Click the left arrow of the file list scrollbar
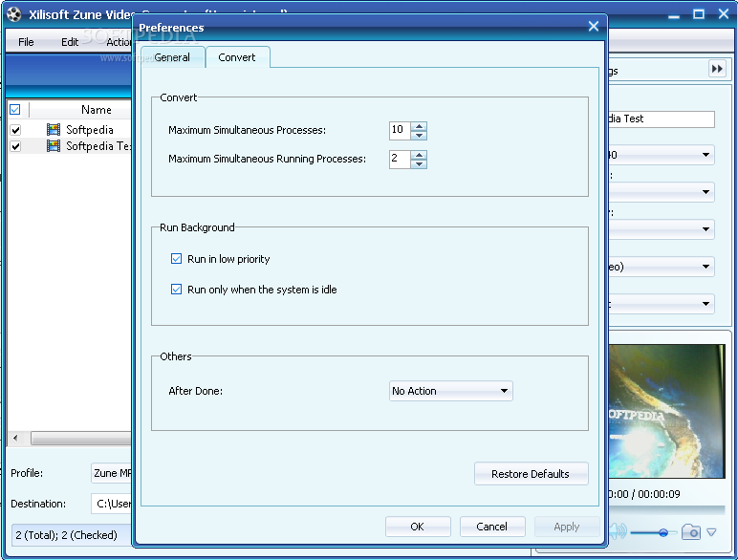 pyautogui.click(x=15, y=439)
